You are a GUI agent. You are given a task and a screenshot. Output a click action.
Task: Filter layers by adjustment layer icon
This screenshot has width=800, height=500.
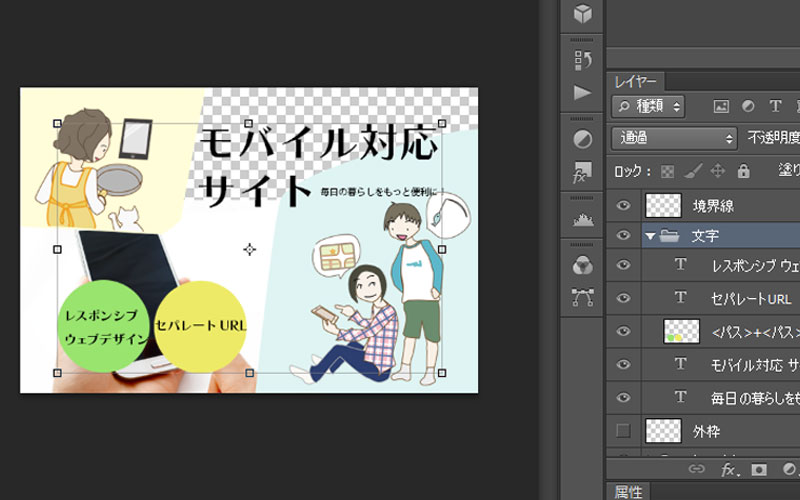pos(748,106)
